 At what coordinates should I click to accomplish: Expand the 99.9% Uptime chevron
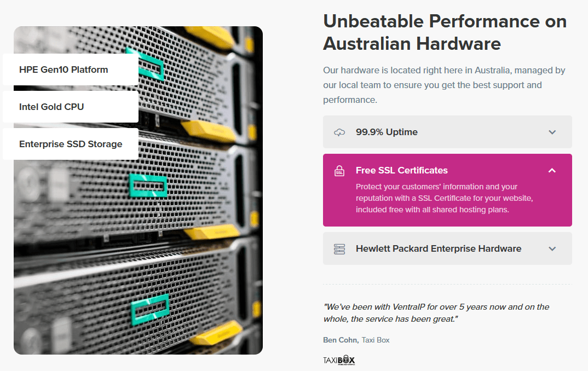pyautogui.click(x=552, y=132)
